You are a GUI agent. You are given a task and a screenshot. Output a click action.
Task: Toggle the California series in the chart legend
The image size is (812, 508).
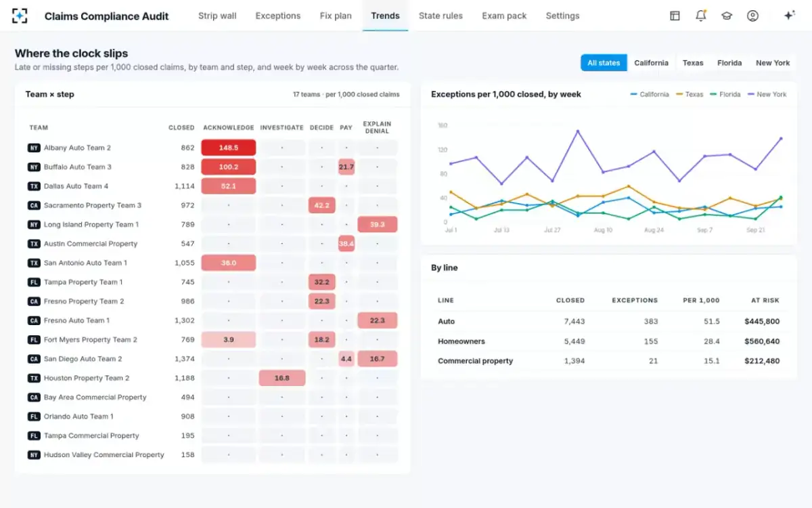point(650,95)
